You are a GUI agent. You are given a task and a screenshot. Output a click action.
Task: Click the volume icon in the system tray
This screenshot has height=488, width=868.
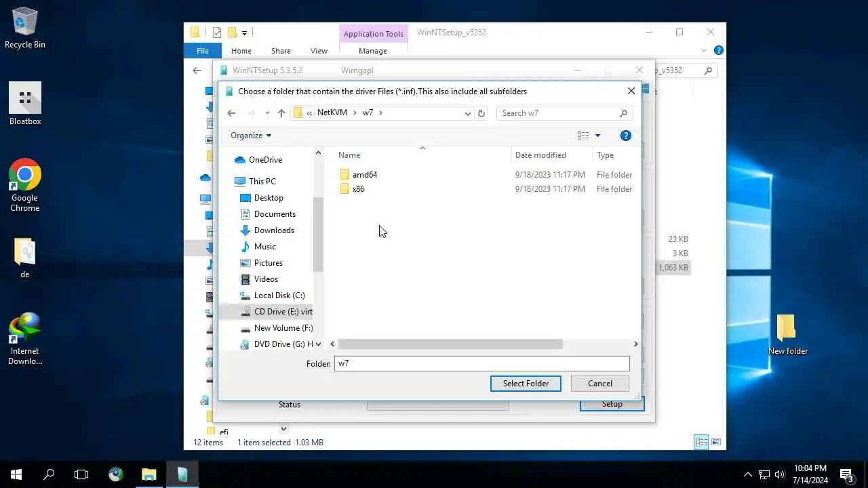click(x=779, y=474)
